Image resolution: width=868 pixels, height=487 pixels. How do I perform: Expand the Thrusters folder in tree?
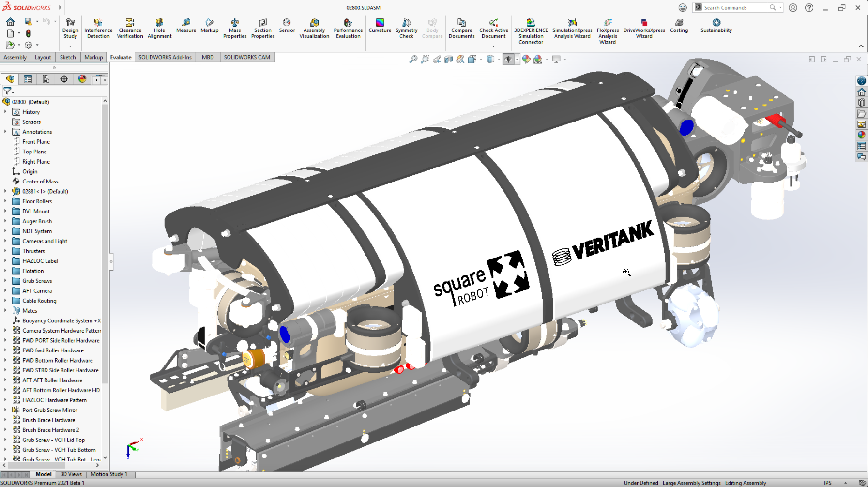point(5,251)
